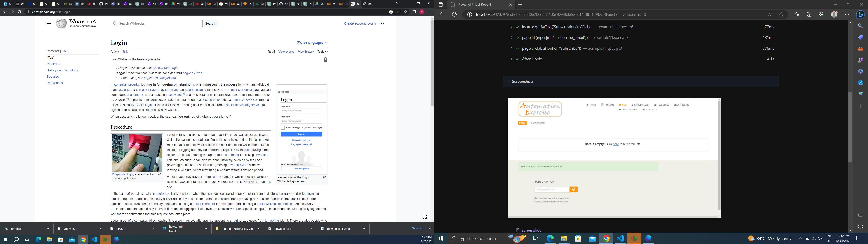Open the screenshot attachment link

click(531, 230)
